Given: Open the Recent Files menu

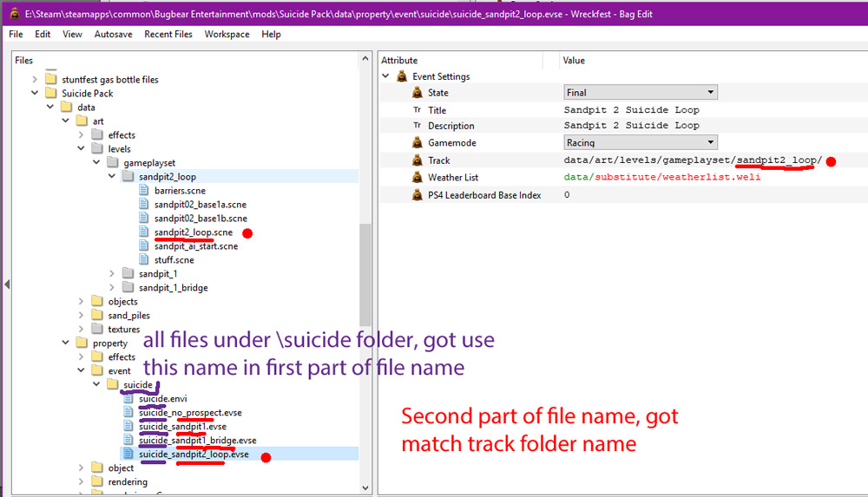Looking at the screenshot, I should coord(168,35).
